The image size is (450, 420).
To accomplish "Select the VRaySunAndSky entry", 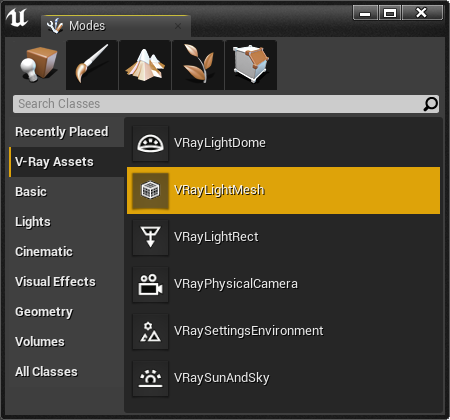I will click(x=283, y=378).
